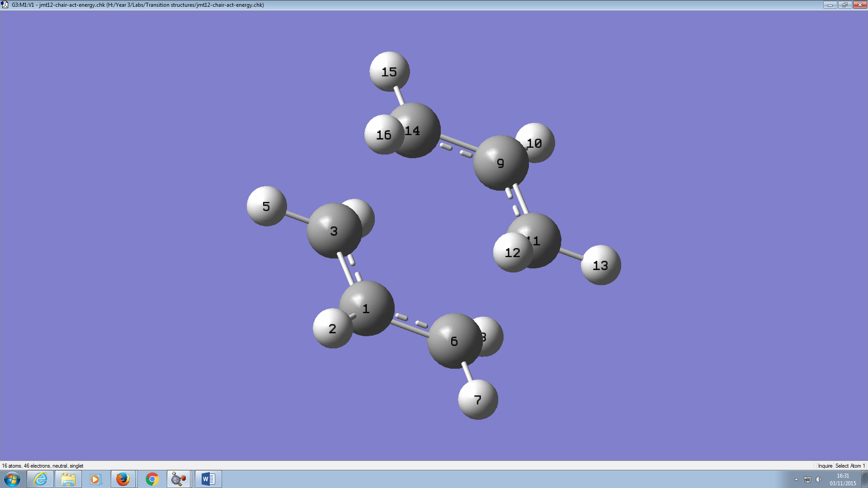Select carbon atom labeled 3
Viewport: 868px width, 488px height.
pyautogui.click(x=334, y=231)
